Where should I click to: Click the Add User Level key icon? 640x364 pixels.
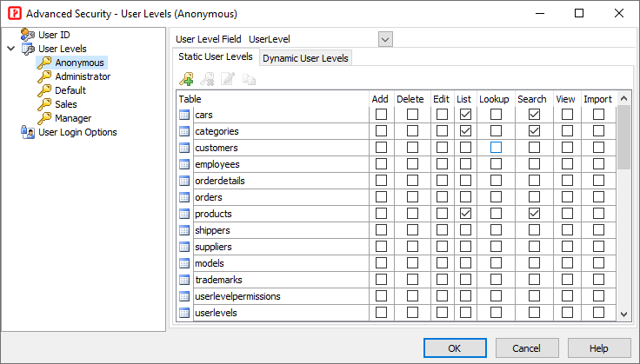[186, 79]
